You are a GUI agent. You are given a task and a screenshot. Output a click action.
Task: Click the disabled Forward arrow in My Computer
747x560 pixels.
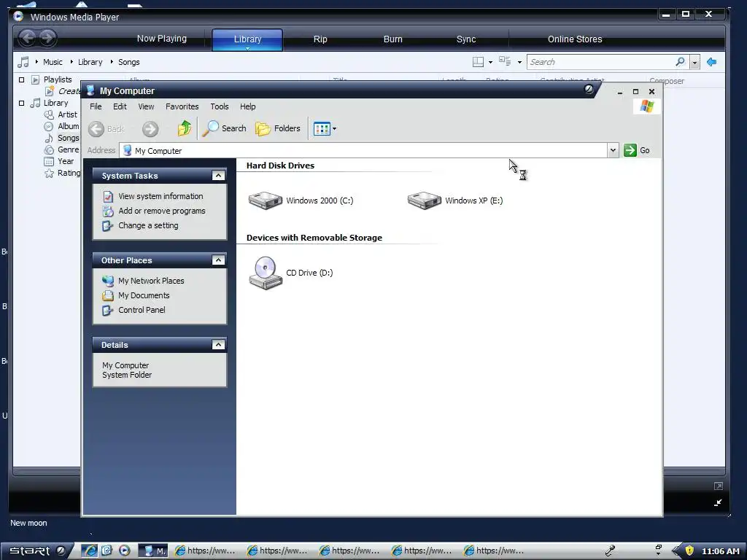tap(150, 128)
